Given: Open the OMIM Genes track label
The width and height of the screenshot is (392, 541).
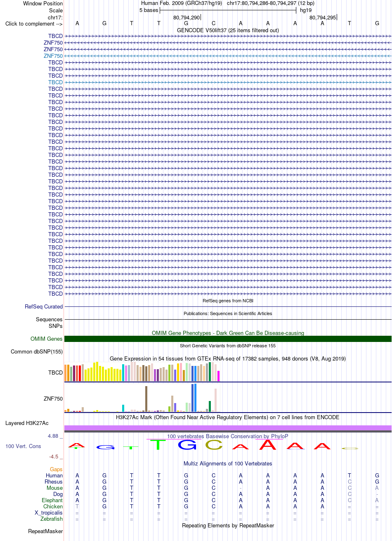Looking at the screenshot, I should pos(47,339).
